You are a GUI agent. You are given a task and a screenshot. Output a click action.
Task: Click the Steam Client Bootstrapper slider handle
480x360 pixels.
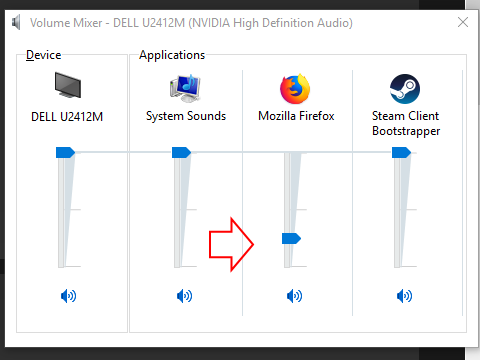401,152
